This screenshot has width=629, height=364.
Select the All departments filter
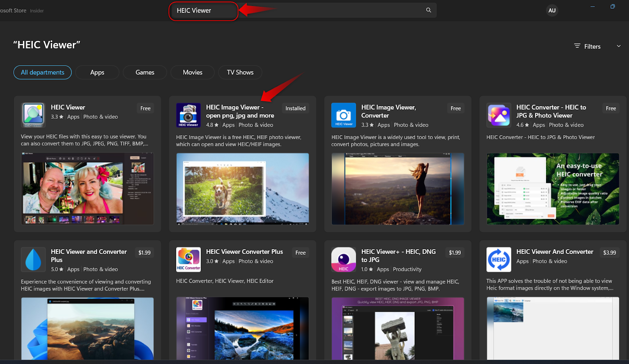coord(42,72)
